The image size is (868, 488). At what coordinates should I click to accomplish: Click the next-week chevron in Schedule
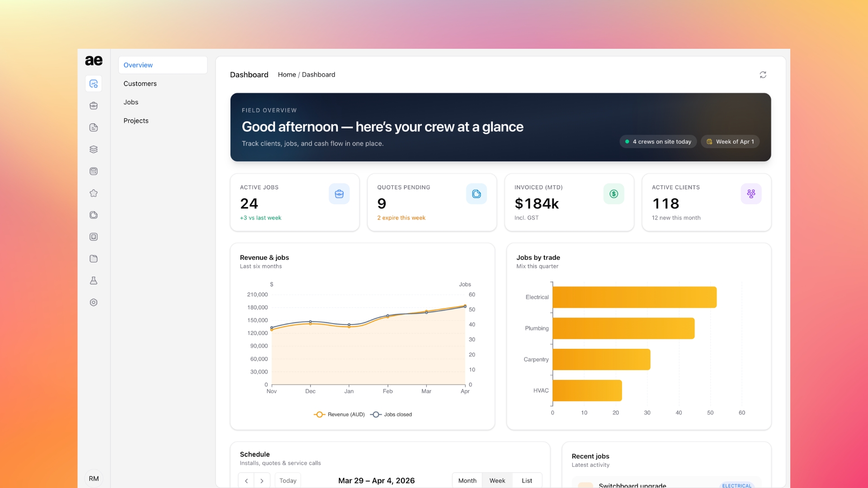[262, 480]
